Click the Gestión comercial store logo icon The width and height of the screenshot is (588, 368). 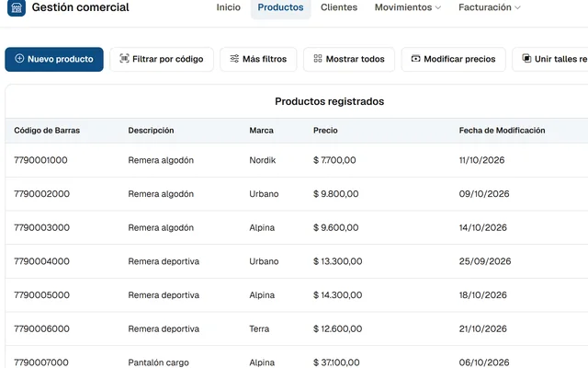pyautogui.click(x=17, y=7)
